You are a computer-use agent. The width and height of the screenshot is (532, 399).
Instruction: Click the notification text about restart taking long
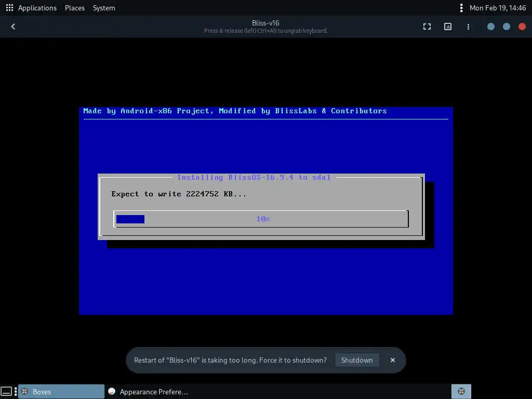click(x=230, y=360)
